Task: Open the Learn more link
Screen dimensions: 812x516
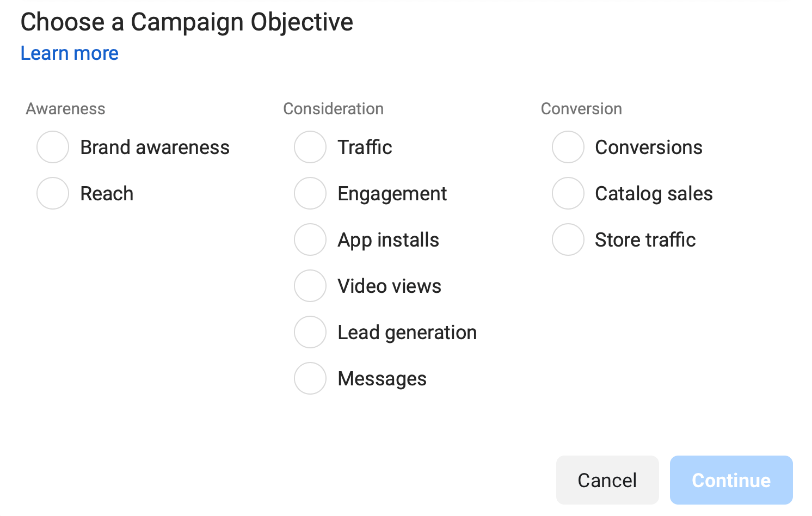Action: click(x=70, y=53)
